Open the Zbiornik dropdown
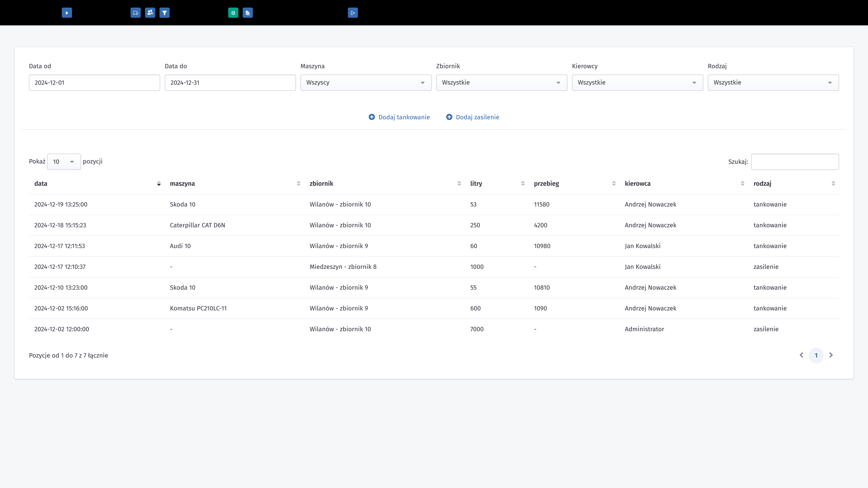The width and height of the screenshot is (868, 488). point(502,82)
